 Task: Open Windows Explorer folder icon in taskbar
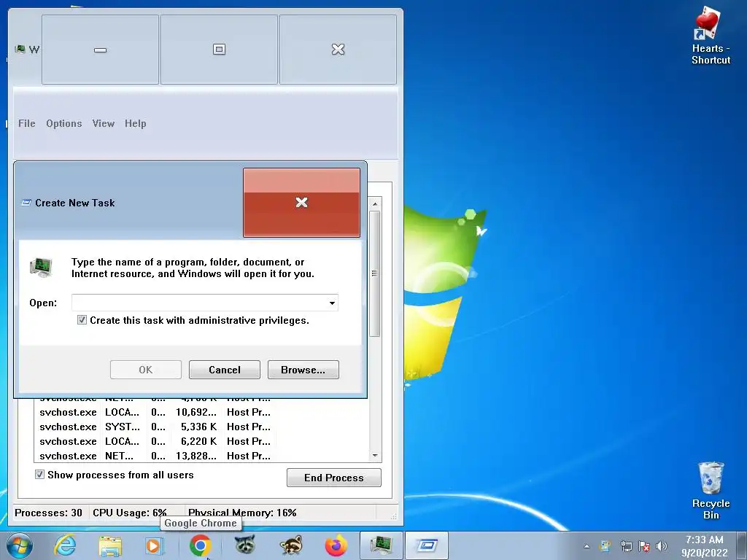click(x=110, y=545)
